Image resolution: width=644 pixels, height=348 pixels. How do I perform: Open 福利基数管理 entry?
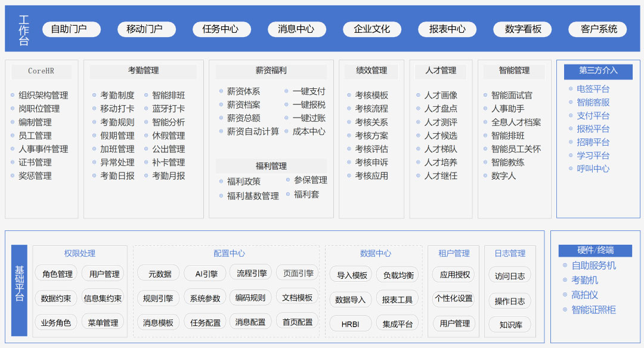tap(252, 196)
